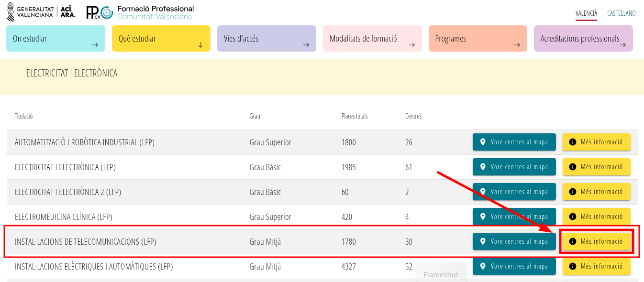Image resolution: width=644 pixels, height=282 pixels.
Task: Click the arrow on On estudiar
Action: coord(95,45)
